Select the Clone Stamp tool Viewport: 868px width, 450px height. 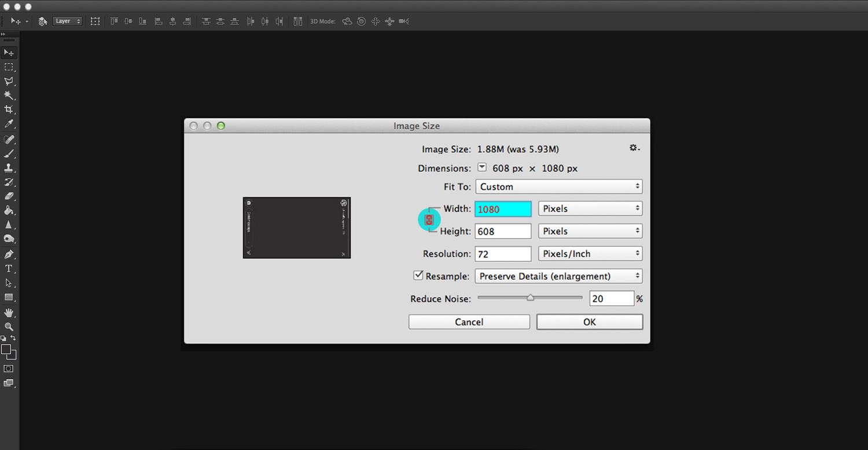(x=9, y=168)
